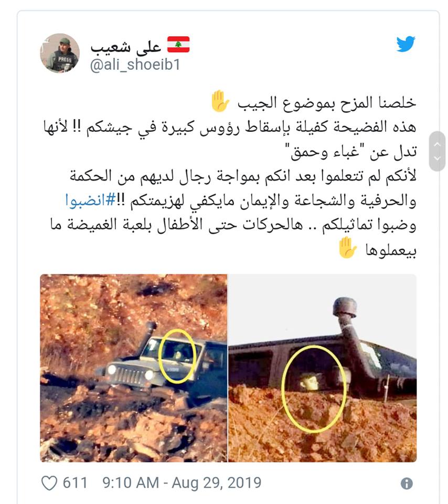Viewport: 448px width, 504px height.
Task: Open the display name علي شعيب
Action: pos(125,47)
